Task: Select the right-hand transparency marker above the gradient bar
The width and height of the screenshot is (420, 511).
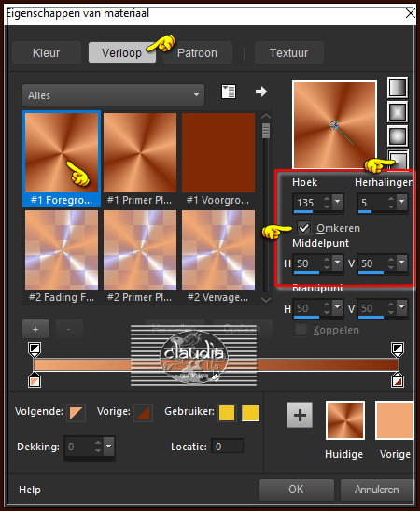Action: point(398,349)
